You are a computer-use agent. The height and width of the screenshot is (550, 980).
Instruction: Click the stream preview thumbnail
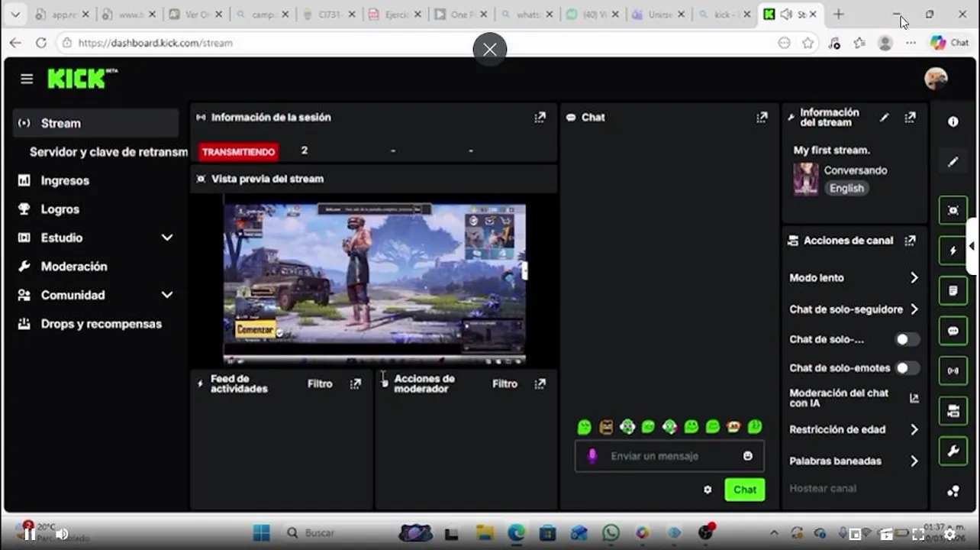pos(374,283)
